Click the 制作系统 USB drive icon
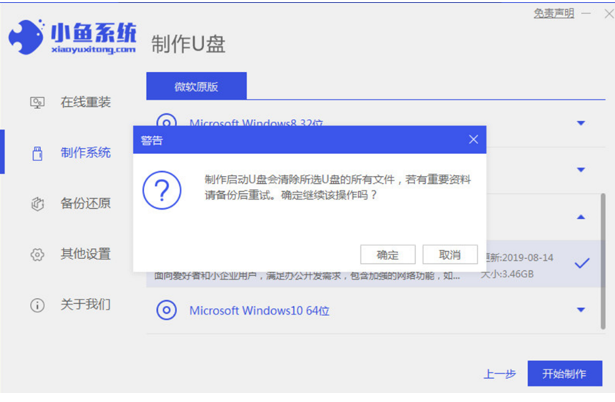 coord(37,153)
